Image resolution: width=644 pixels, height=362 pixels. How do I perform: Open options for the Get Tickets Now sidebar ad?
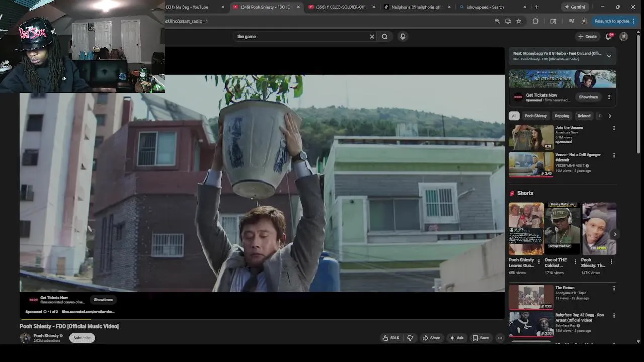[x=609, y=97]
